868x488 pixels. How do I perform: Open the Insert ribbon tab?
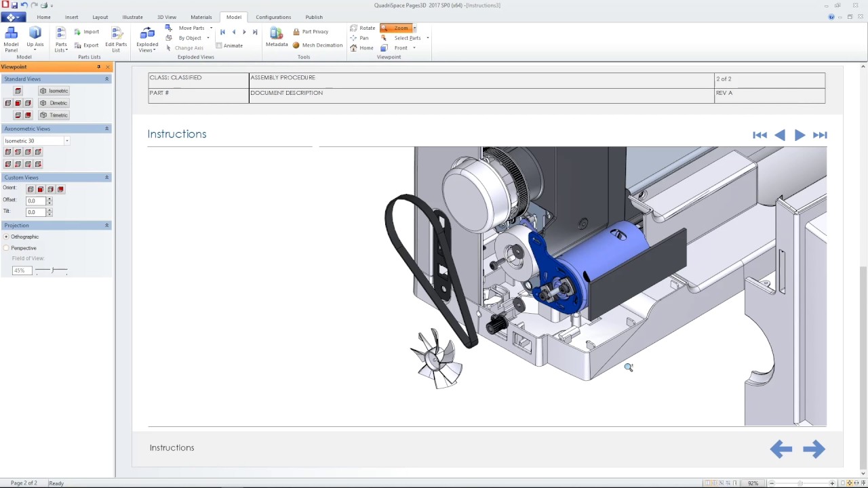pyautogui.click(x=71, y=17)
